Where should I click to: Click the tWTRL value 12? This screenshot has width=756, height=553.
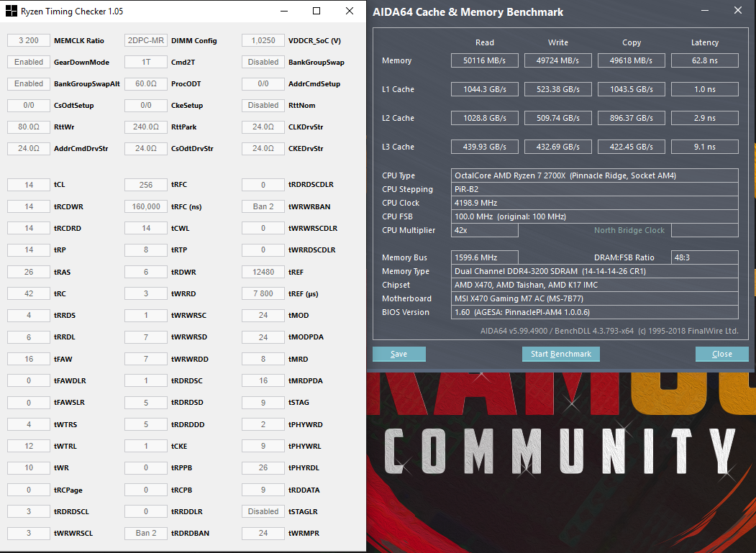tap(29, 446)
